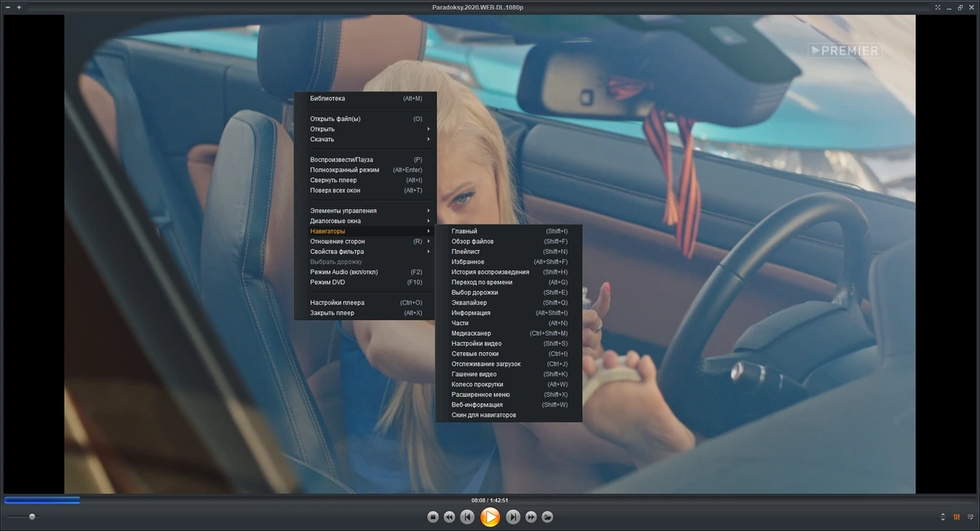
Task: Expand Отношение сторон submenu
Action: click(366, 241)
